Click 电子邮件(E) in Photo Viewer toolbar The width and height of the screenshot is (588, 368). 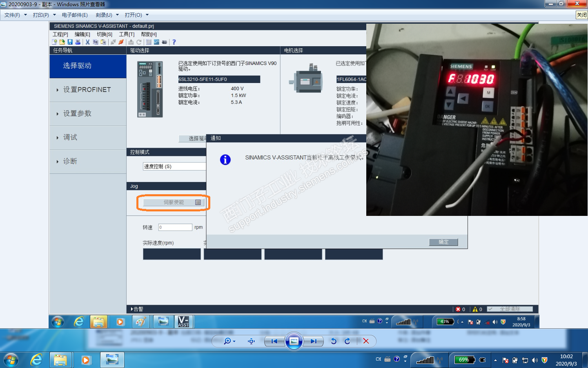coord(75,15)
